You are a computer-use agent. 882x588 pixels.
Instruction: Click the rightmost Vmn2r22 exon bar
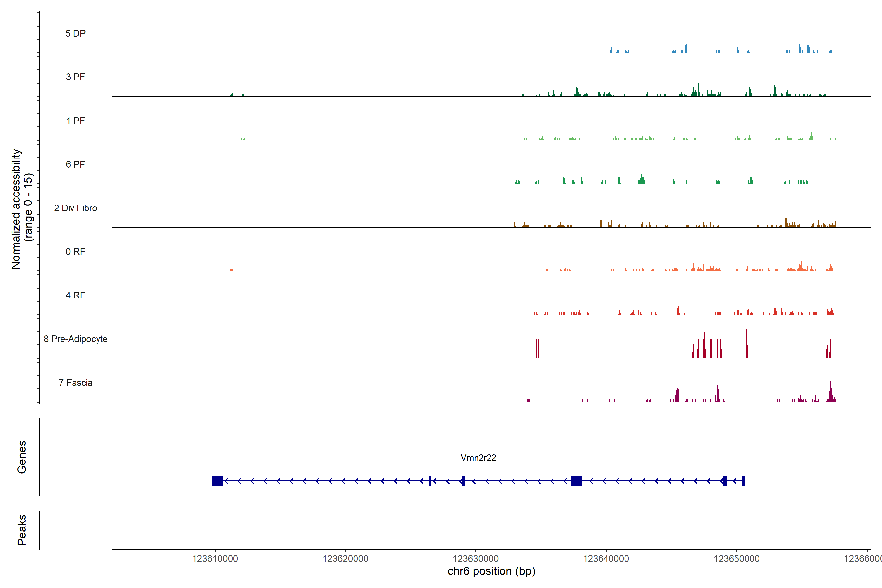pyautogui.click(x=743, y=481)
